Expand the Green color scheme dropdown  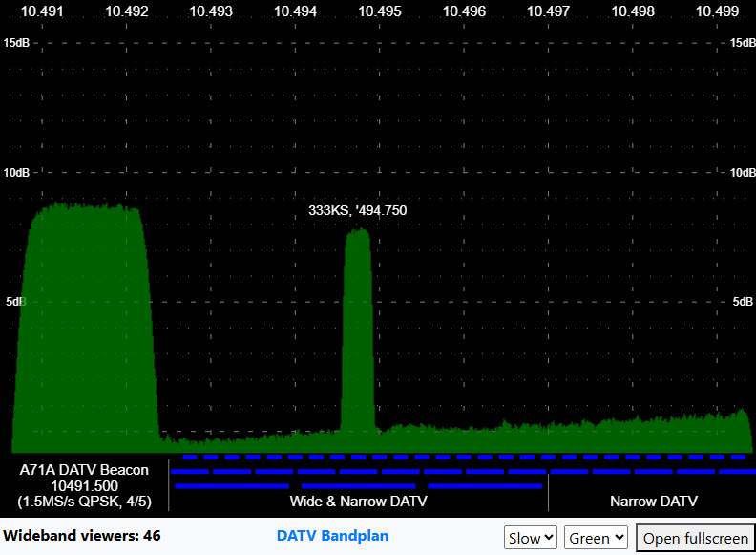pos(596,538)
